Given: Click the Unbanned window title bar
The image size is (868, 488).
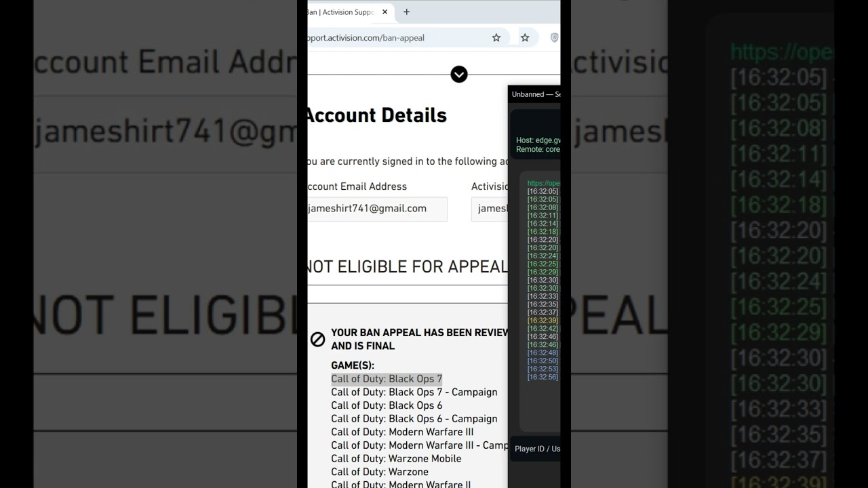Looking at the screenshot, I should pos(534,94).
